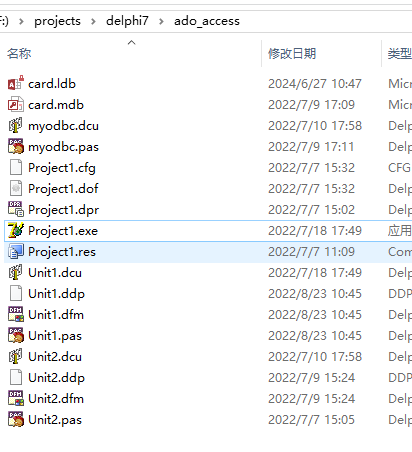Viewport: 412px width, 452px height.
Task: Expand the chevron after delphi7 in breadcrumb
Action: point(161,21)
